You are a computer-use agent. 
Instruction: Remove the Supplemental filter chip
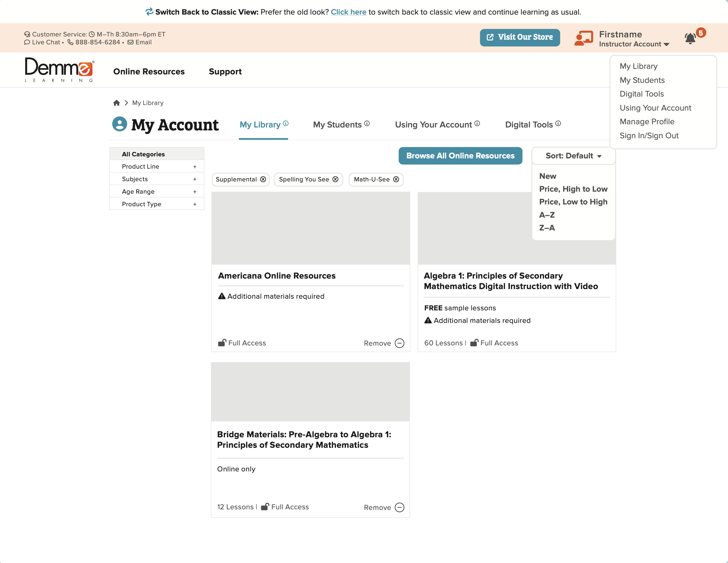click(263, 179)
